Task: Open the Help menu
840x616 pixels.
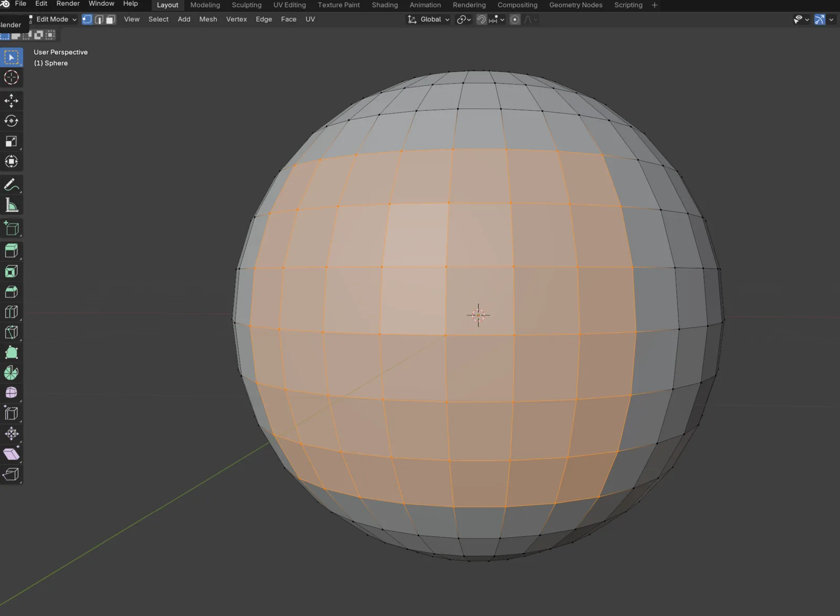Action: point(130,4)
